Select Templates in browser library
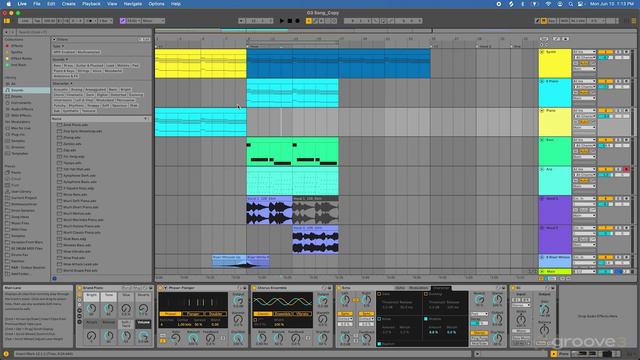Image resolution: width=640 pixels, height=360 pixels. 20,153
